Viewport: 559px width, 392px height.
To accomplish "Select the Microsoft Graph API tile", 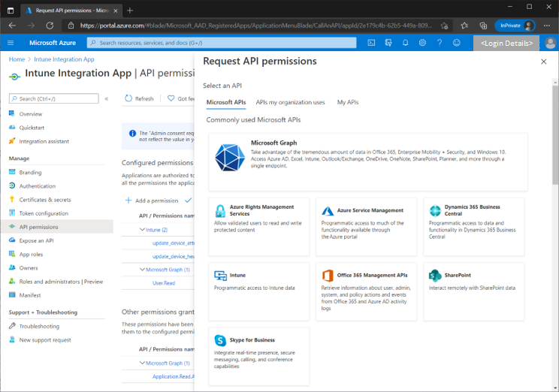I will [x=367, y=161].
